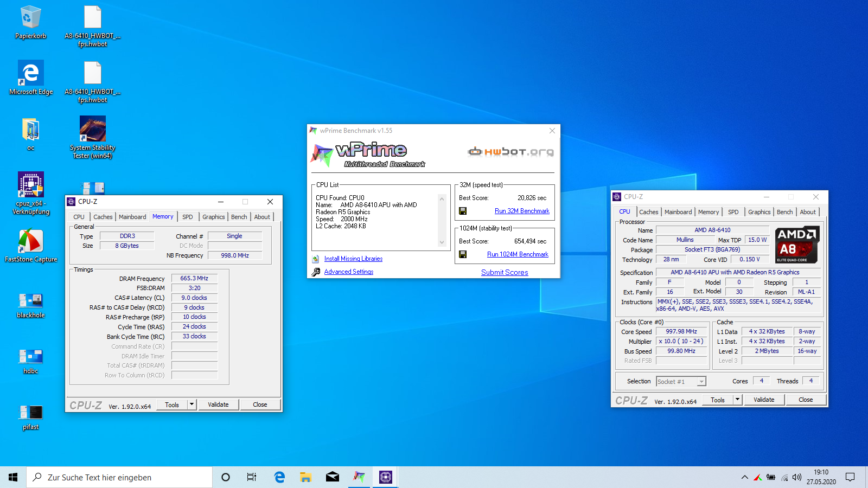
Task: Switch to Memory tab in right CPU-Z
Action: point(709,212)
